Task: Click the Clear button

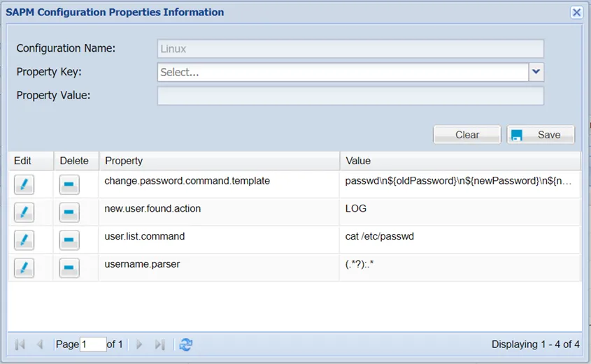Action: pos(467,135)
